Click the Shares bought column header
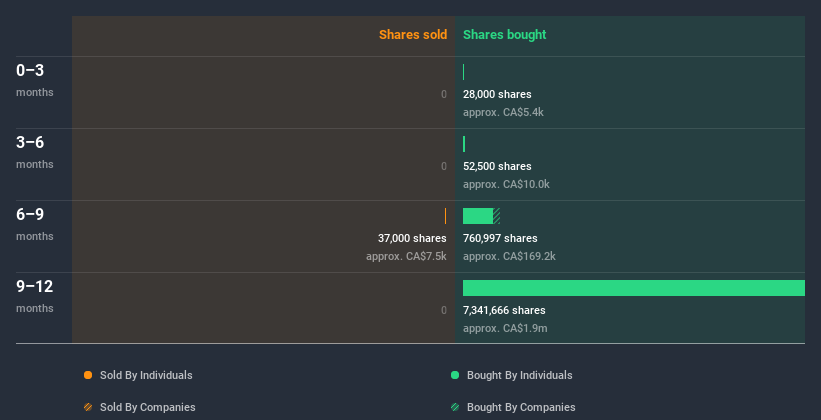This screenshot has width=821, height=420. point(504,35)
